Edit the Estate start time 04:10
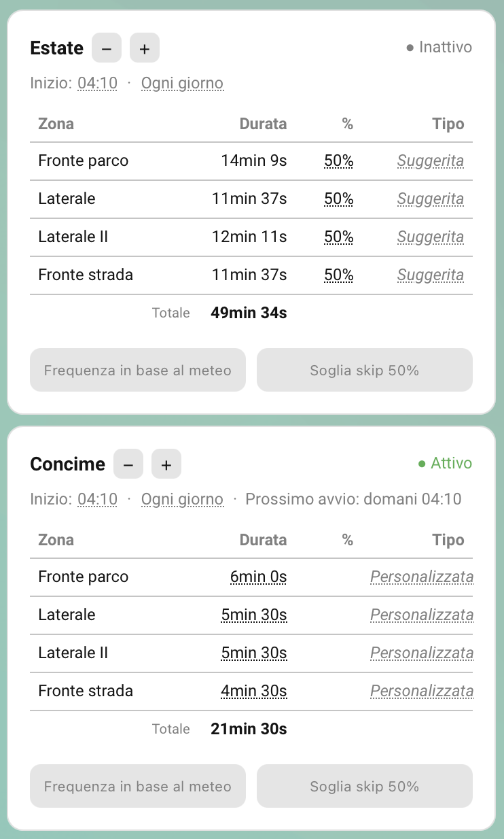 [97, 84]
